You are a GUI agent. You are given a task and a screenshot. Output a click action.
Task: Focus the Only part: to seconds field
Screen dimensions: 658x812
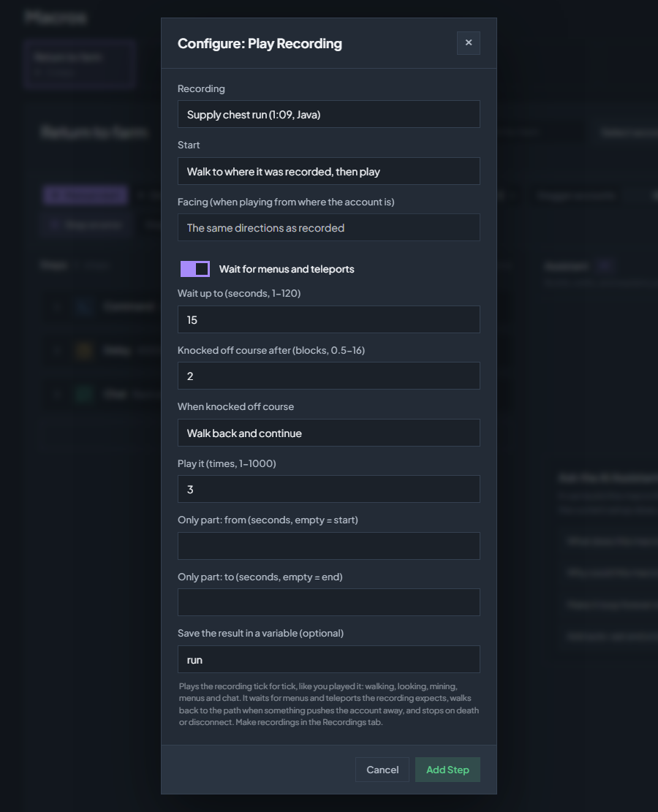(x=328, y=602)
